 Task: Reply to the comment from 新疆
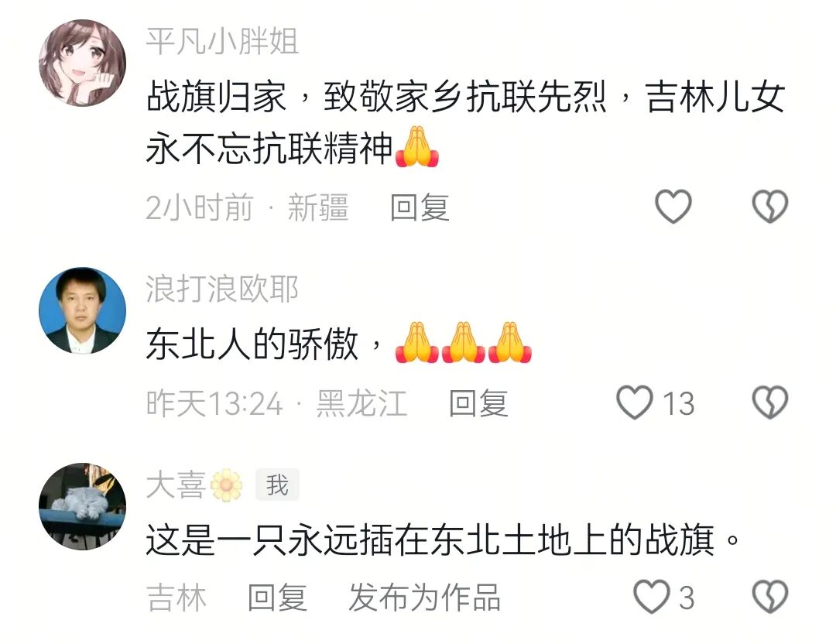[x=420, y=207]
